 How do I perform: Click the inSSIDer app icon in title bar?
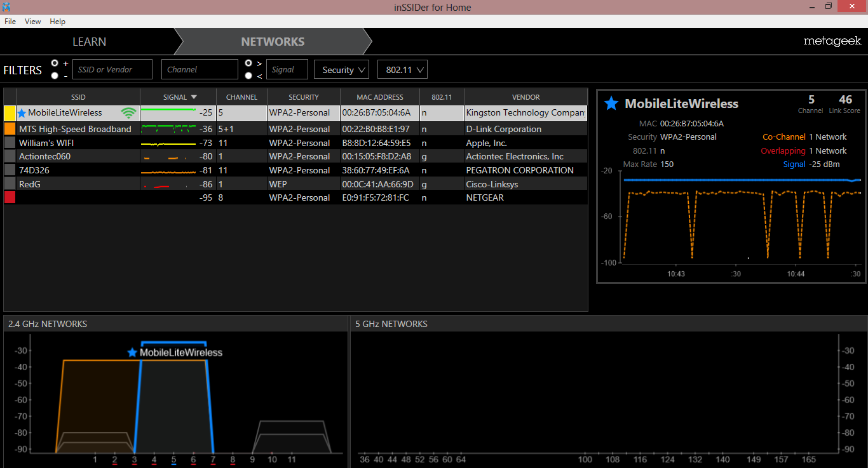pyautogui.click(x=6, y=6)
